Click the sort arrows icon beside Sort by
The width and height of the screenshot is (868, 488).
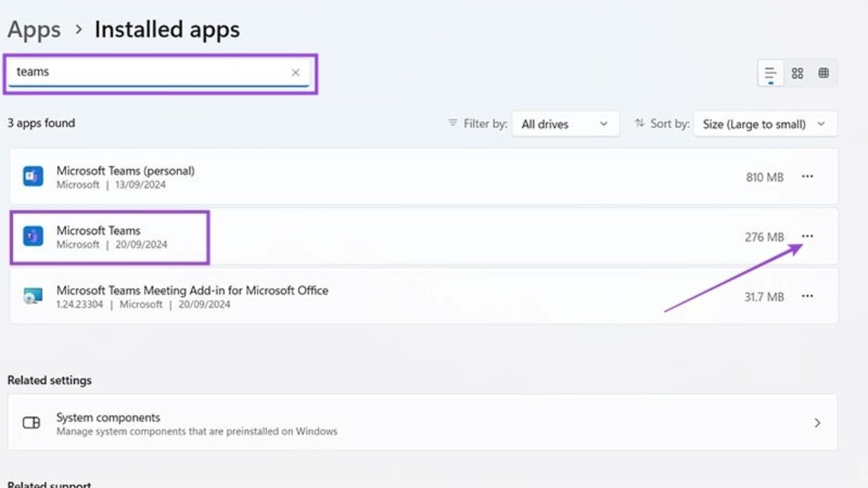pyautogui.click(x=639, y=123)
